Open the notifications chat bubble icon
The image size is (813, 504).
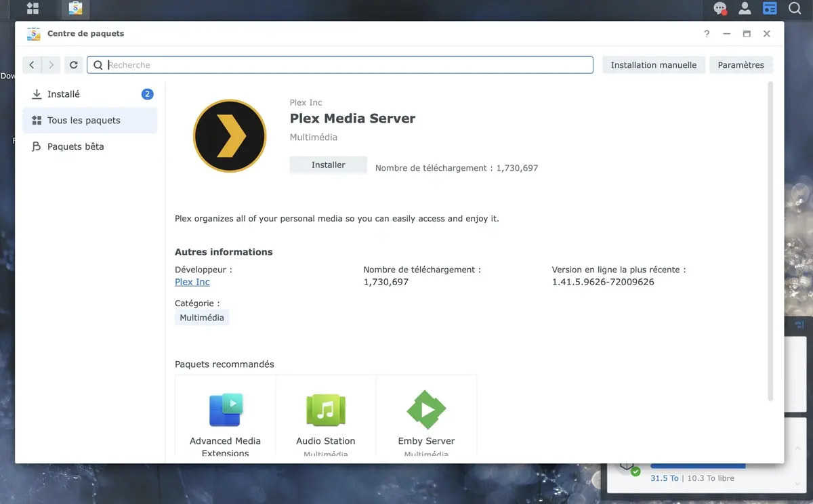click(x=720, y=9)
